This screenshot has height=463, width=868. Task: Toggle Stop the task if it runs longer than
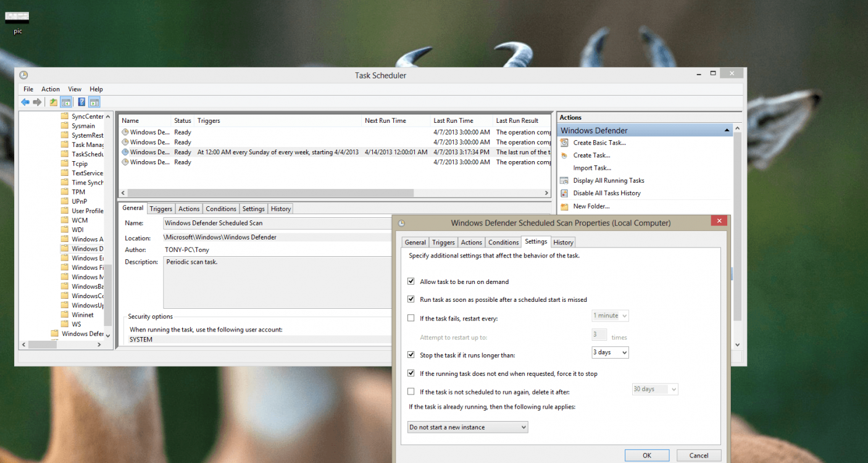[x=411, y=355]
